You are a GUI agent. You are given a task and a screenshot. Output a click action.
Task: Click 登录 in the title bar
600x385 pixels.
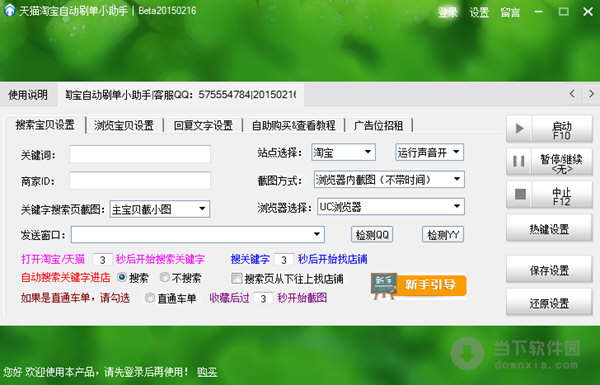click(448, 12)
